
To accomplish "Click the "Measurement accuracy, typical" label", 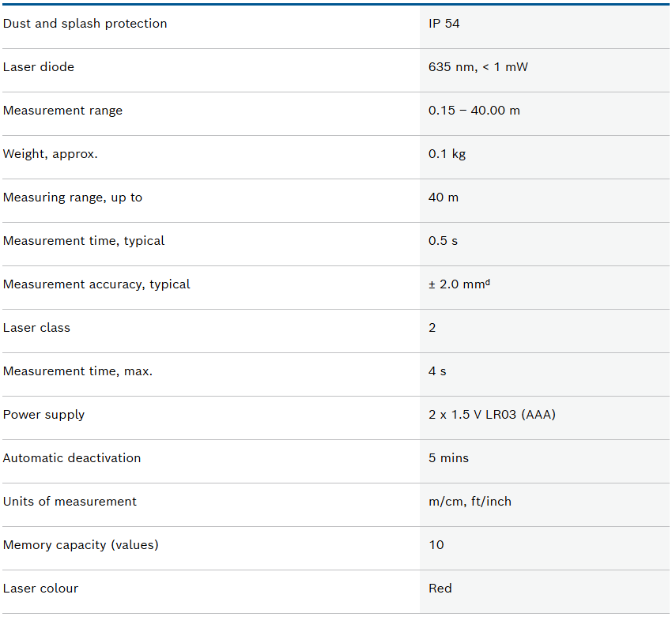I will [x=96, y=284].
